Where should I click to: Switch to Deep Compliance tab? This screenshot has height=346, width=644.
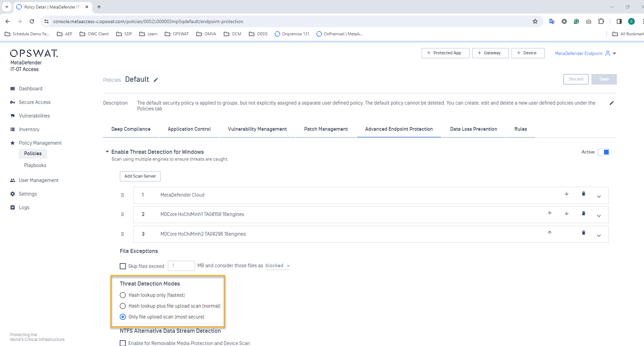pos(131,129)
